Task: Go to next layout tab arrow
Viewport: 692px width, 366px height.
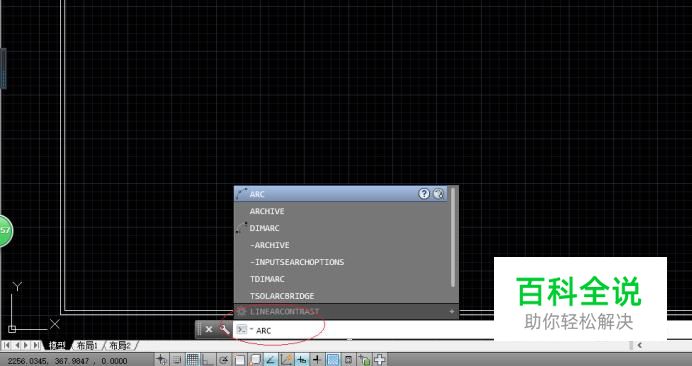Action: point(26,345)
